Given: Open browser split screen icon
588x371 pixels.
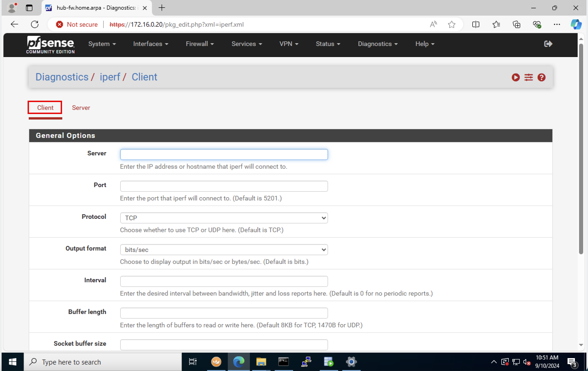Looking at the screenshot, I should [476, 24].
